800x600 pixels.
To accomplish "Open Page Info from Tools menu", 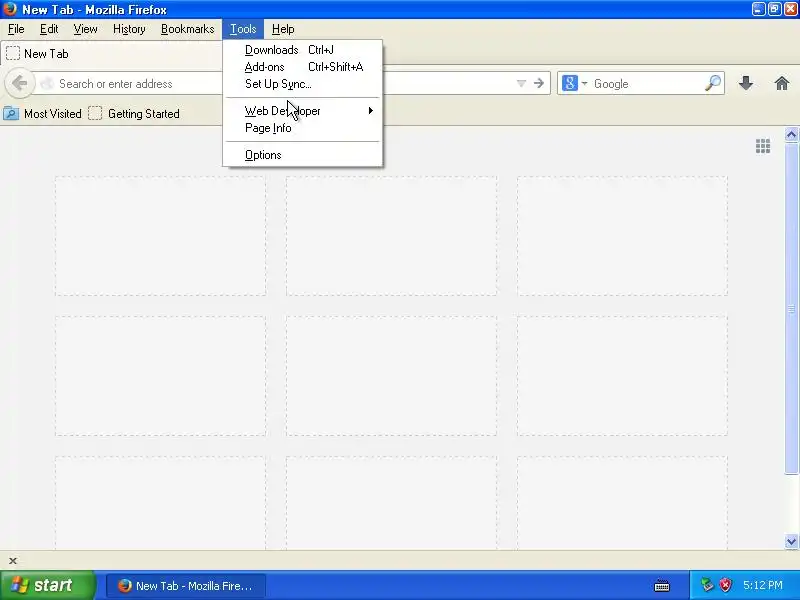I will point(303,128).
